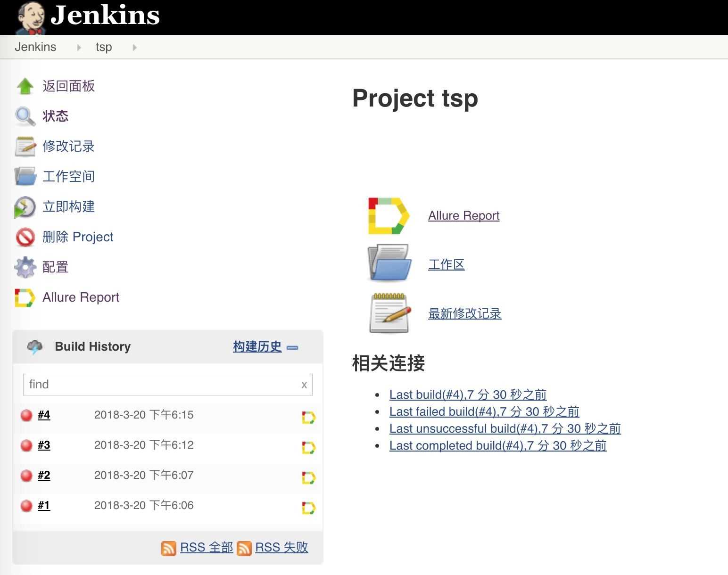Viewport: 728px width, 575px height.
Task: Open the Last failed build(#4) link
Action: 484,411
